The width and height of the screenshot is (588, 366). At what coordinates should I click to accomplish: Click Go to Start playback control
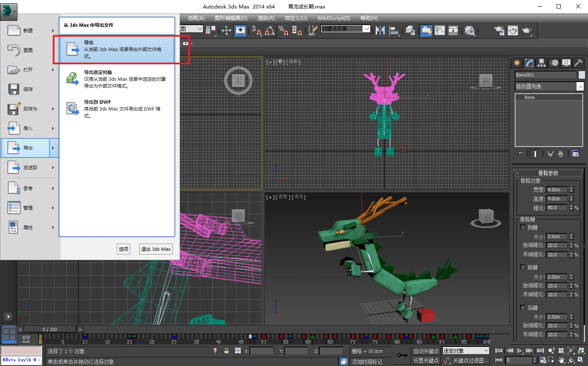tap(499, 351)
